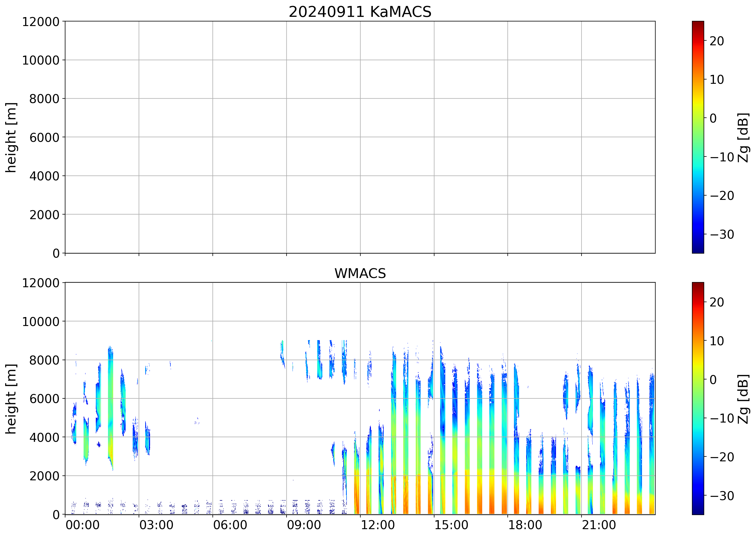Screen dimensions: 756x537
Task: Click the top panel colorbar
Action: click(x=698, y=137)
